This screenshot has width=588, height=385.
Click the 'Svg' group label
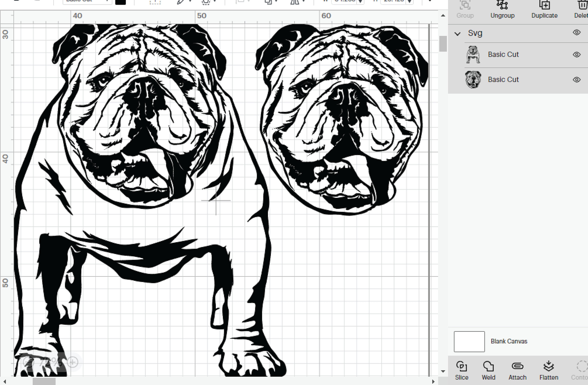[x=475, y=33]
